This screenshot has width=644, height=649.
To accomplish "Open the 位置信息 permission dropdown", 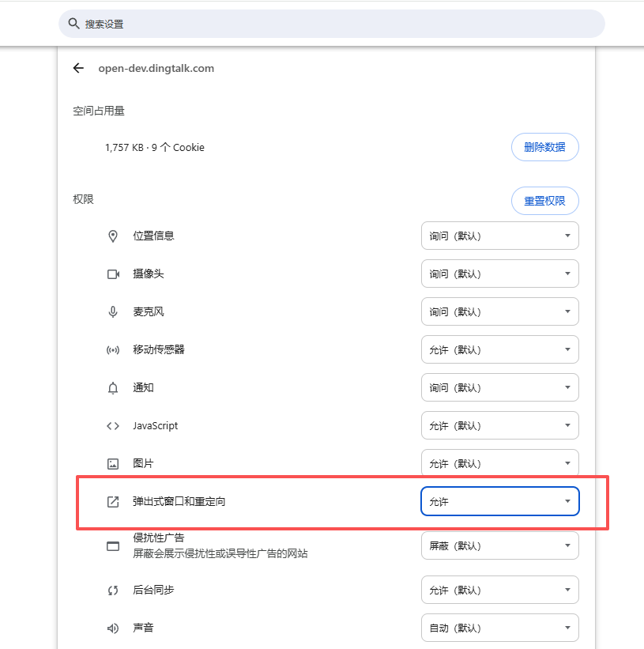I will 499,236.
